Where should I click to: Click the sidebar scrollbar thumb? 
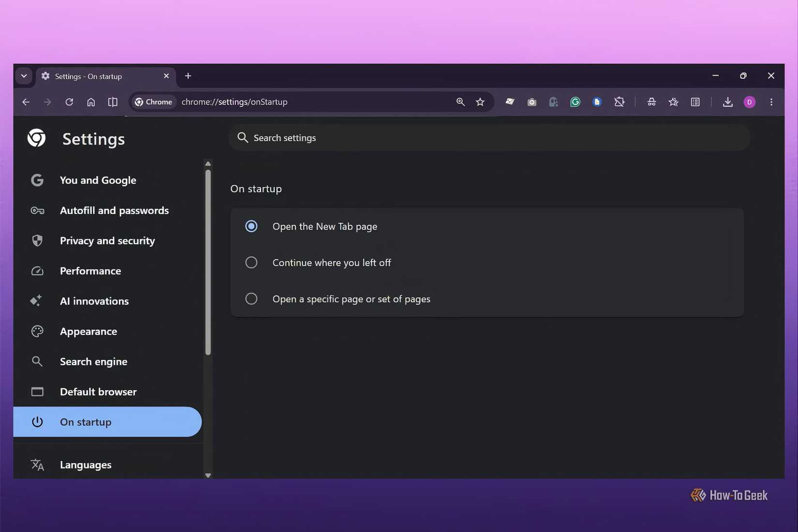tap(208, 262)
